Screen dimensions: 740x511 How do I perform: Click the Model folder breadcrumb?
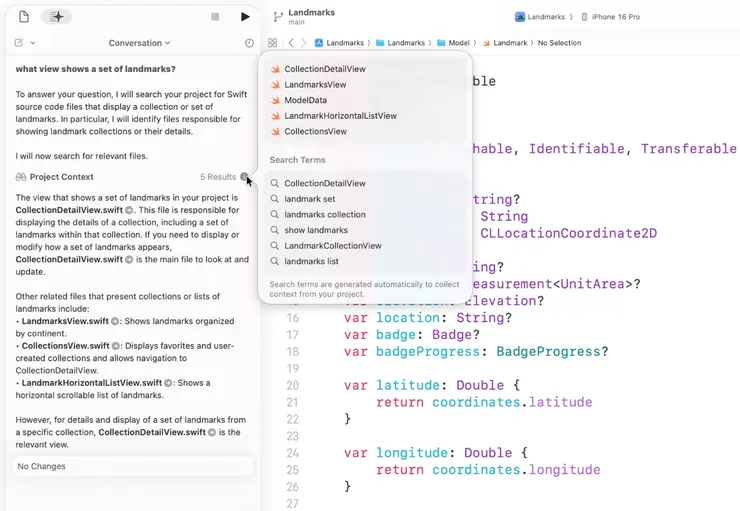454,43
